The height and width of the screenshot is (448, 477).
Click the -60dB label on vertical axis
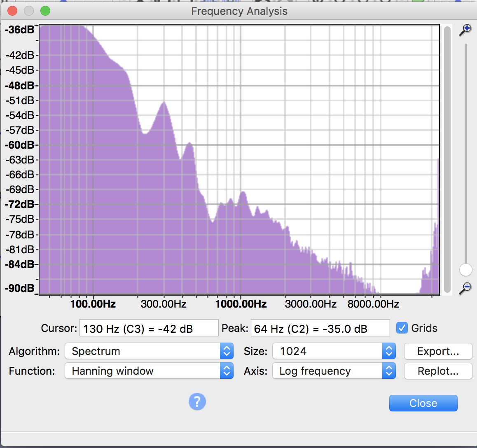20,145
